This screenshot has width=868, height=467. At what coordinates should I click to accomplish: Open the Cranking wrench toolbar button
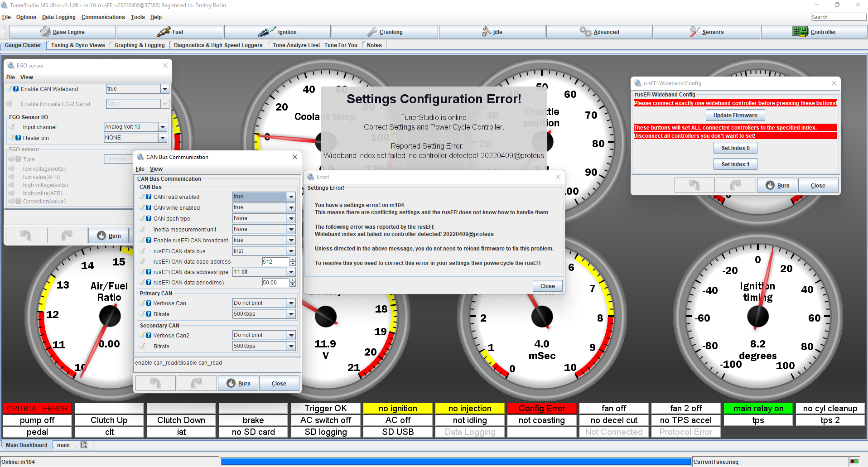385,32
